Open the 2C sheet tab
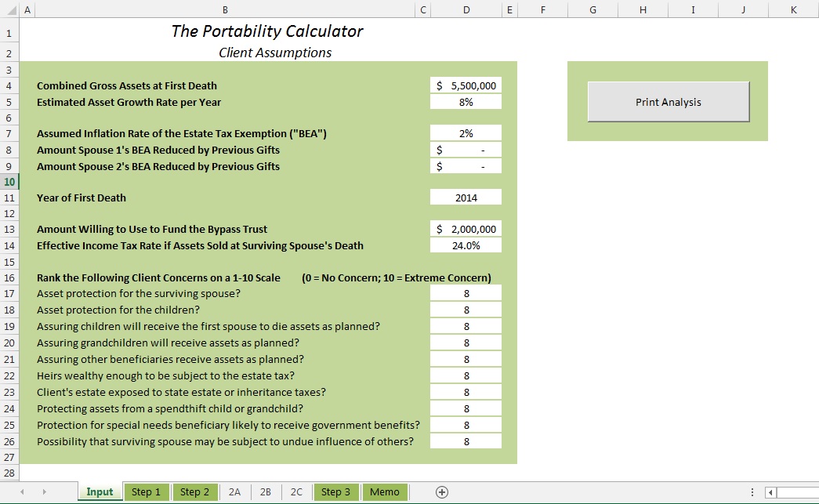The image size is (819, 504). point(296,491)
